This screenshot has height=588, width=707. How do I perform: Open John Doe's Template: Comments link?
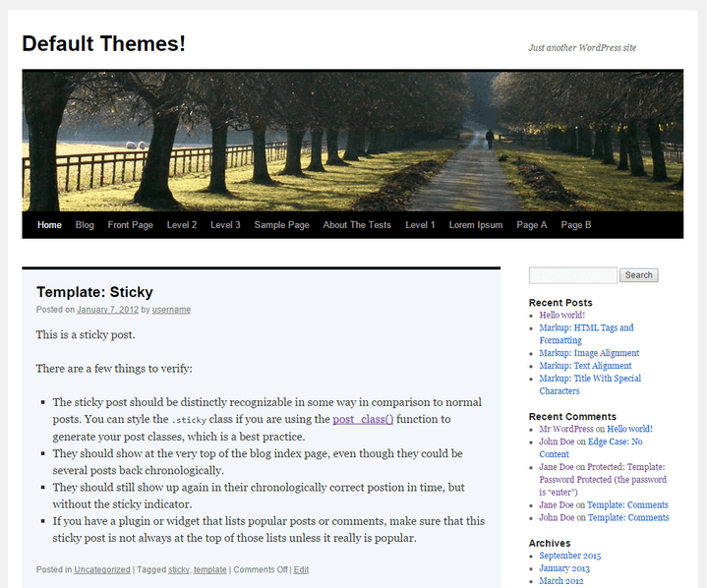click(628, 517)
